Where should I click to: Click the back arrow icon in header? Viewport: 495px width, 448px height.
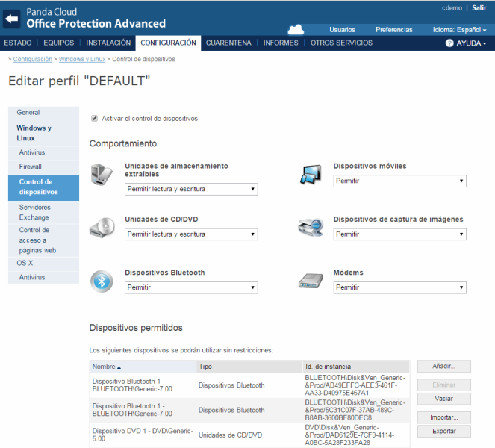coord(12,19)
